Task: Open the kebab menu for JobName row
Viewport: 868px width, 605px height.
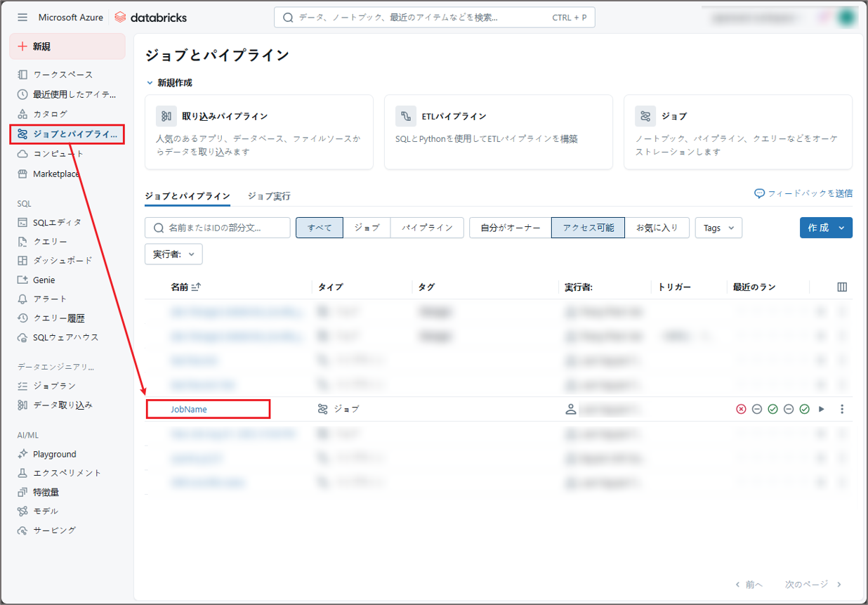Action: tap(842, 409)
